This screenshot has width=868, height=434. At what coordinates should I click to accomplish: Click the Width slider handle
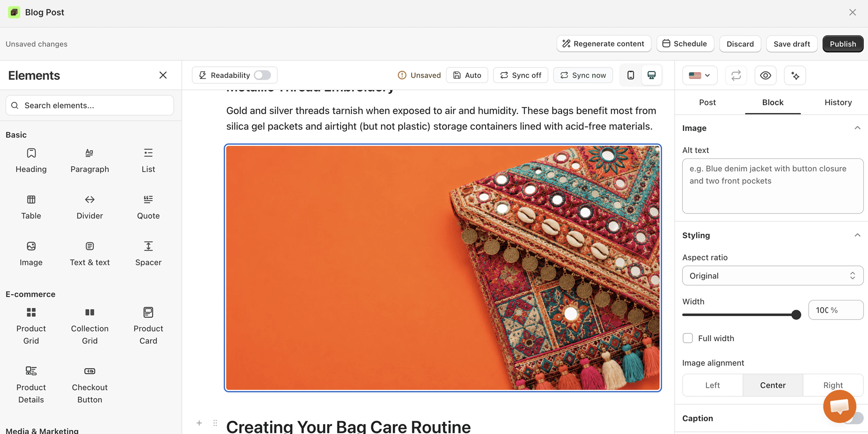796,315
